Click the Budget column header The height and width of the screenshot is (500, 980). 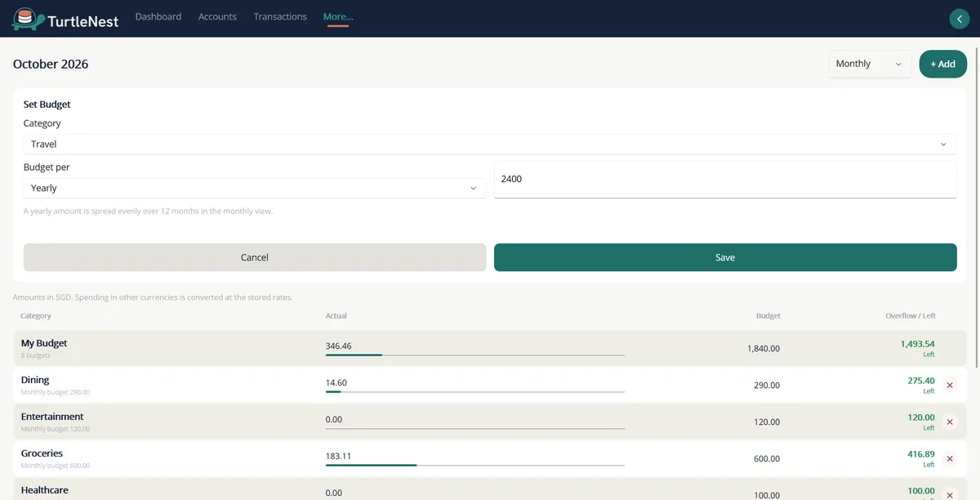coord(768,315)
